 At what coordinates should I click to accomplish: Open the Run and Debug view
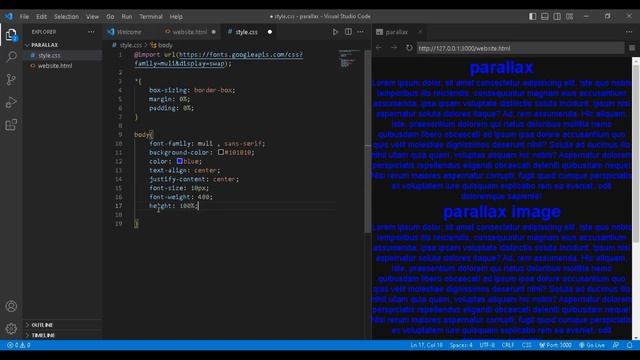11,102
